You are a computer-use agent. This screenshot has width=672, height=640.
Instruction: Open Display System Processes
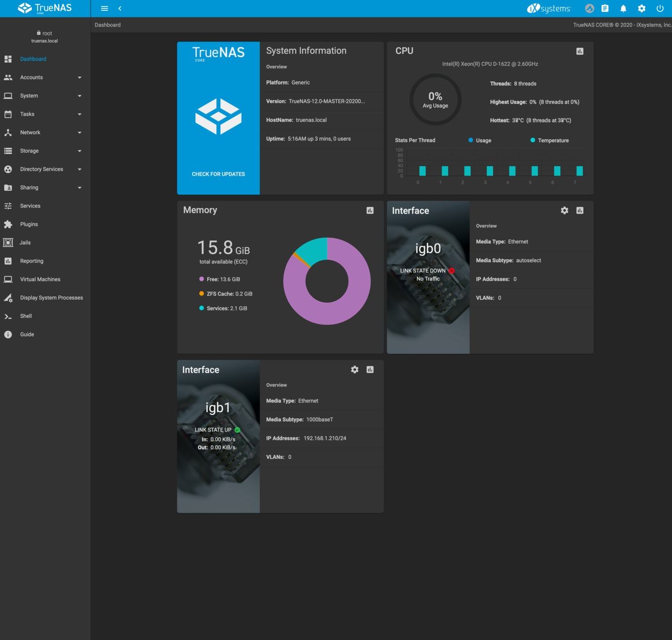[51, 298]
